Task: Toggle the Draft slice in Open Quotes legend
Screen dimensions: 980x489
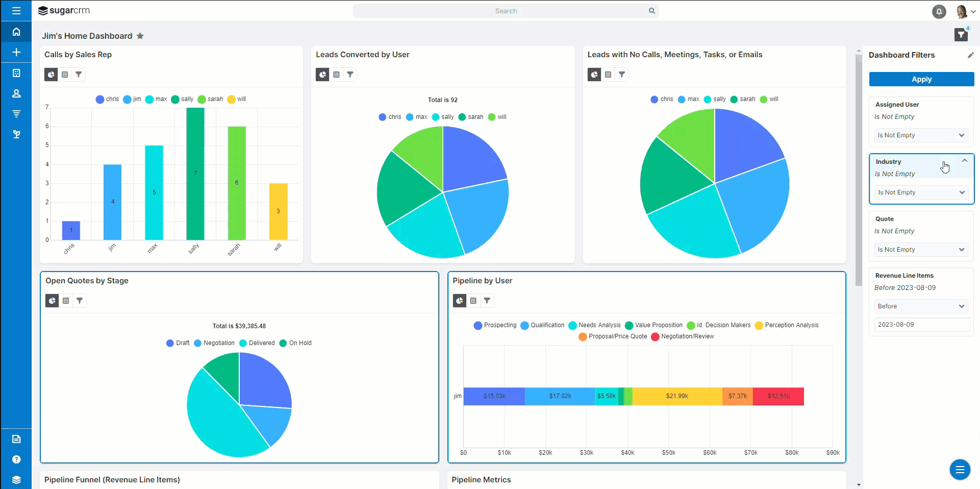Action: coord(178,343)
